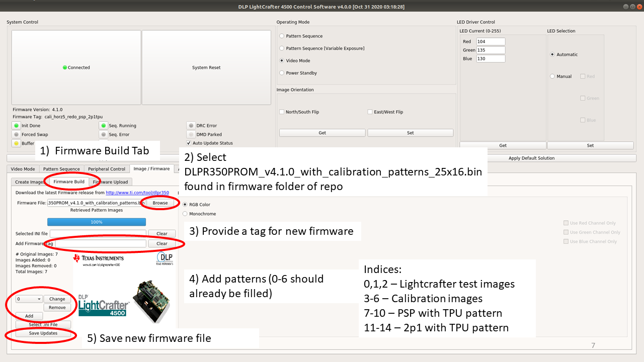Open the Peripheral Control tab

pos(106,169)
